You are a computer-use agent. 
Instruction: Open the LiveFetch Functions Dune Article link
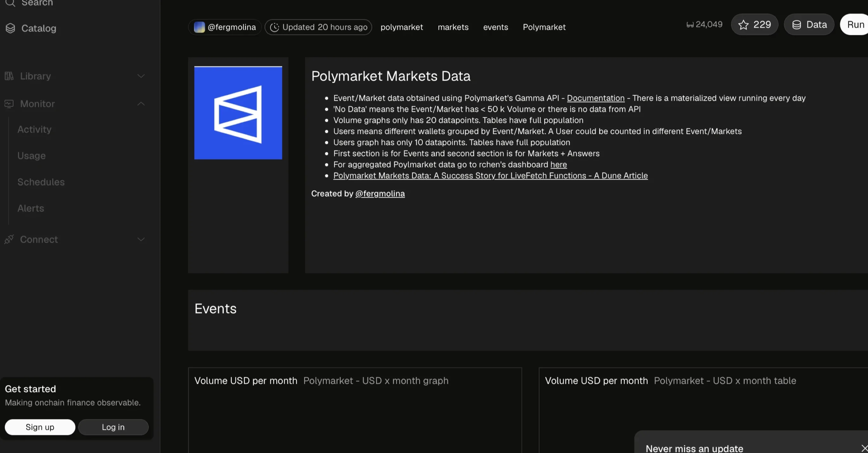490,176
